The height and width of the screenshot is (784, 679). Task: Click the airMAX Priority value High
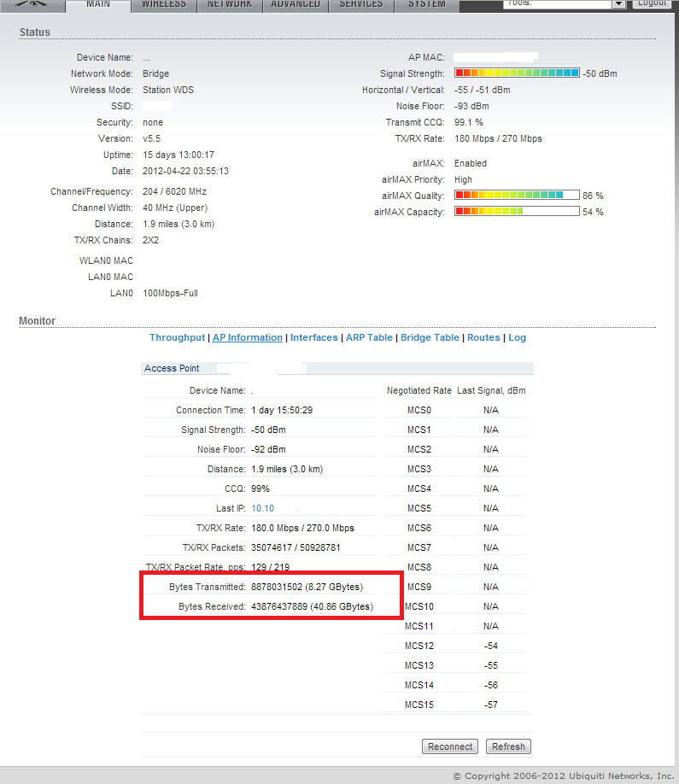tap(463, 179)
